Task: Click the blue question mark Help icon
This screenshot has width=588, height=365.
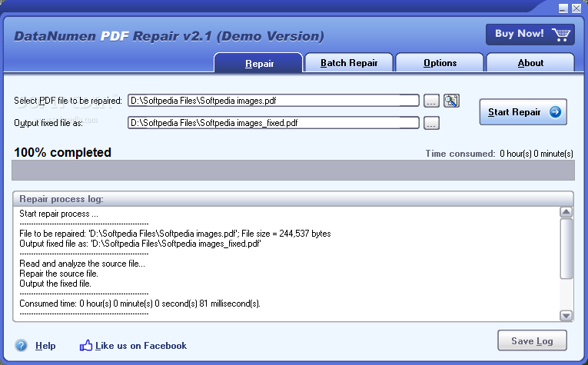Action: pyautogui.click(x=21, y=345)
